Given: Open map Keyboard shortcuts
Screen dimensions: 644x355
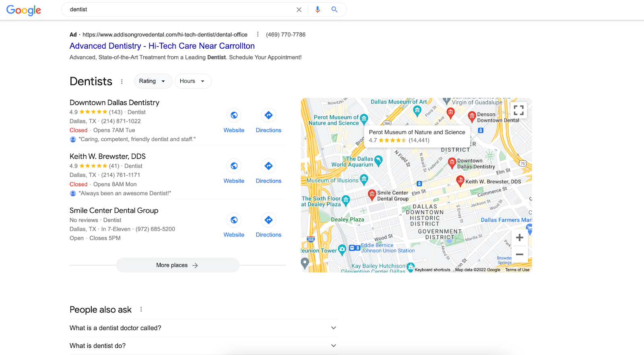Looking at the screenshot, I should coord(433,270).
